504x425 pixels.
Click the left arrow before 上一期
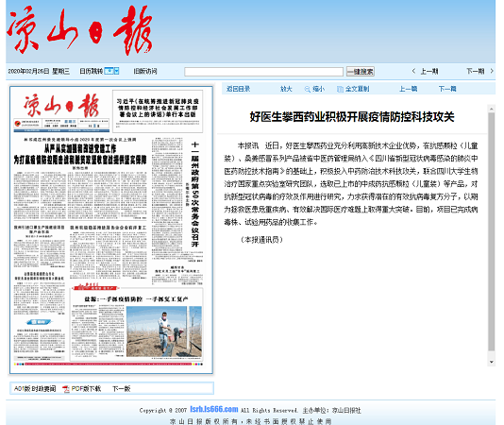pyautogui.click(x=413, y=71)
